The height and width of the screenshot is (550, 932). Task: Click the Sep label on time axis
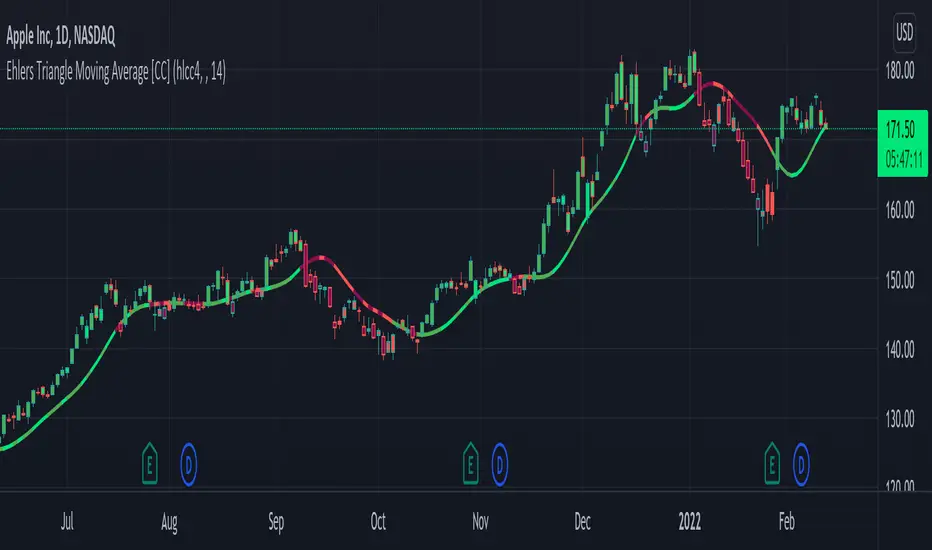click(276, 522)
